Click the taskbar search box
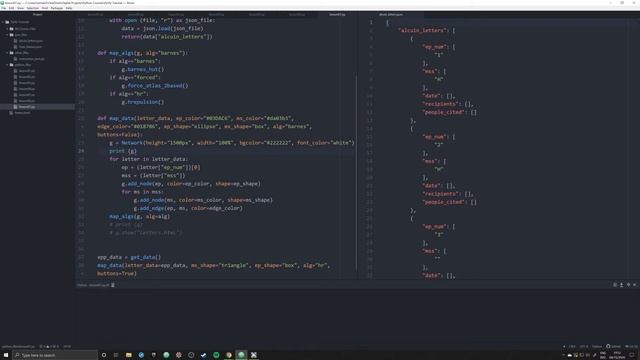 pyautogui.click(x=55, y=355)
